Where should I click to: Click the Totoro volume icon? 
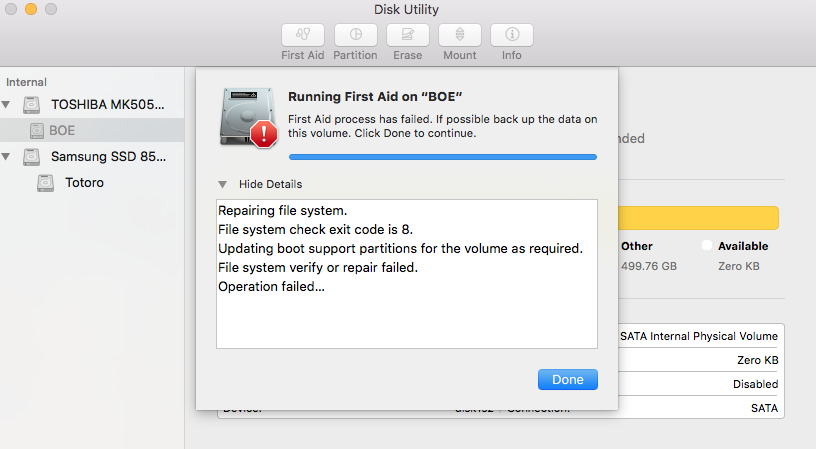click(x=46, y=183)
